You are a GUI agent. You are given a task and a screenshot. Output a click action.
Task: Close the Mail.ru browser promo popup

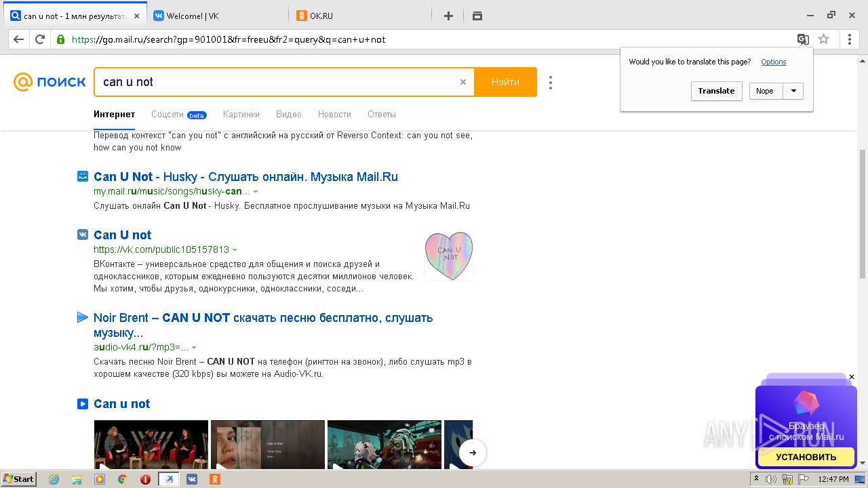coord(852,377)
